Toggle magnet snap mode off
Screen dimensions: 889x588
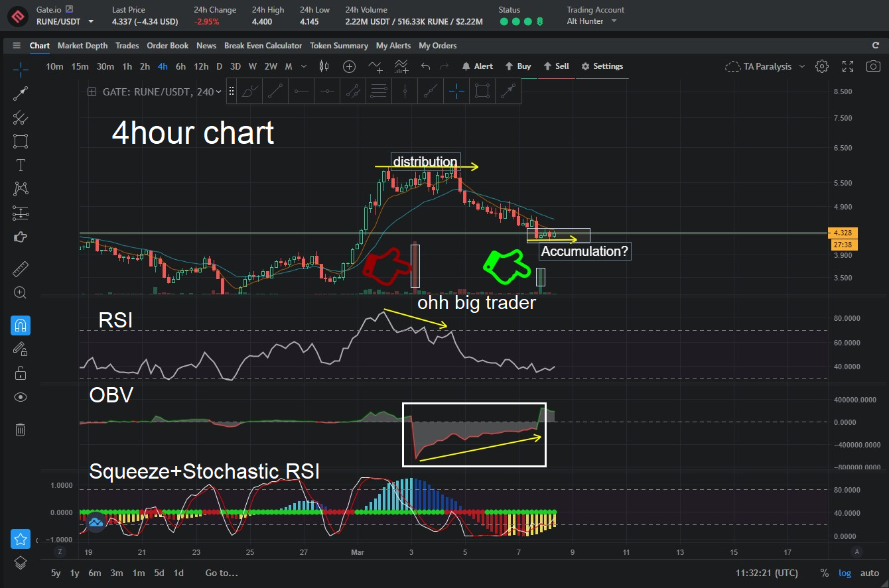[x=20, y=325]
